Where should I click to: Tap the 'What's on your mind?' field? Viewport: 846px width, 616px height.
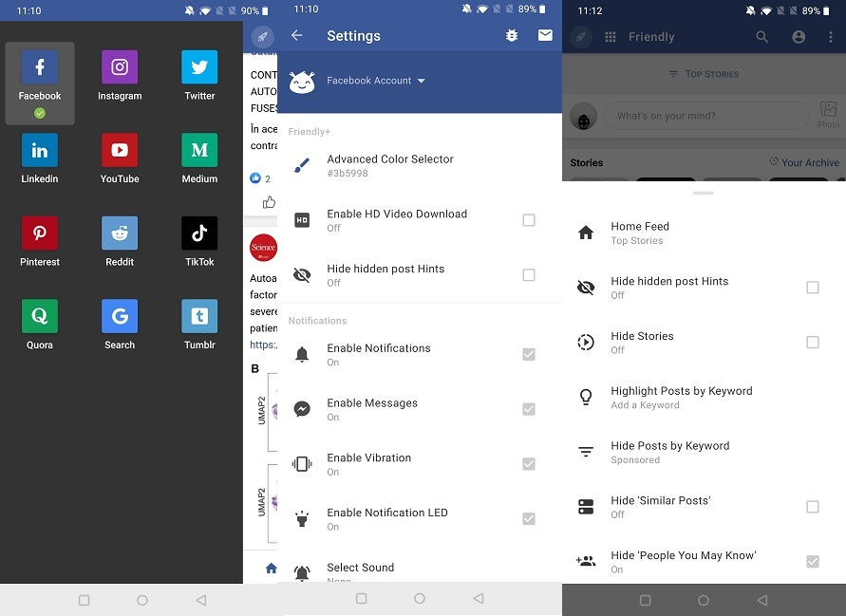coord(706,115)
